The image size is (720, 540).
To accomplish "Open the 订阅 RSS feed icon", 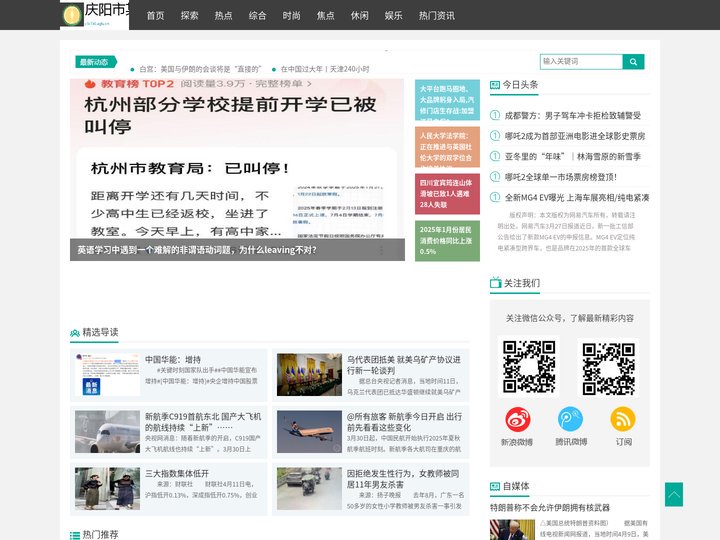I will (x=623, y=419).
